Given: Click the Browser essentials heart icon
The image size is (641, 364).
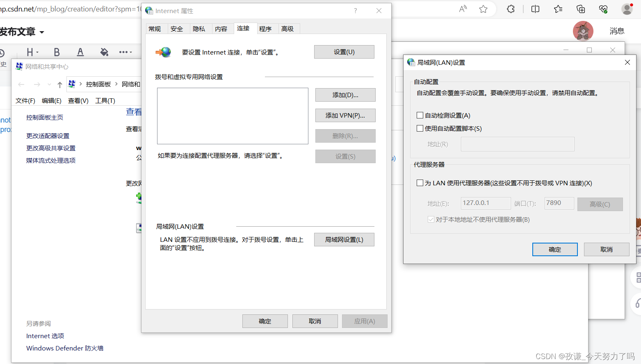Looking at the screenshot, I should (603, 9).
